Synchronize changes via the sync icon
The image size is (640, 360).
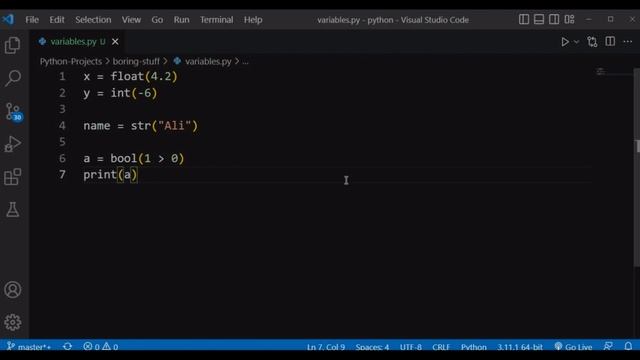tap(68, 347)
